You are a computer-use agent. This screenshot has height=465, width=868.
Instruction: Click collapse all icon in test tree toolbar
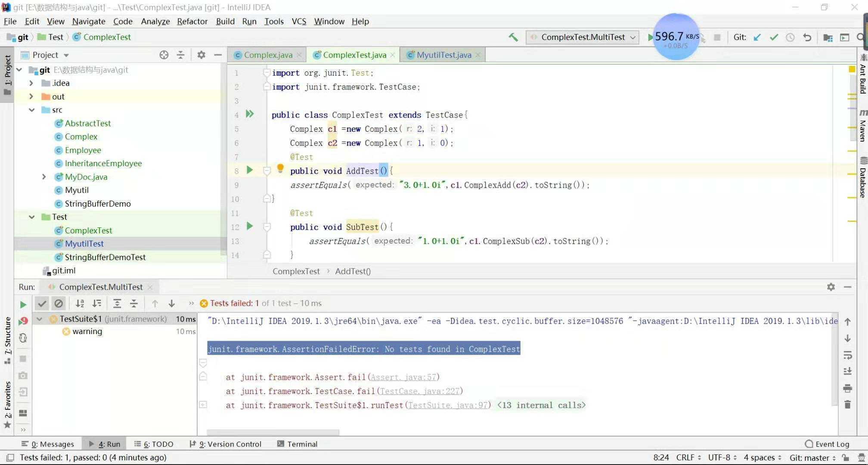point(134,304)
